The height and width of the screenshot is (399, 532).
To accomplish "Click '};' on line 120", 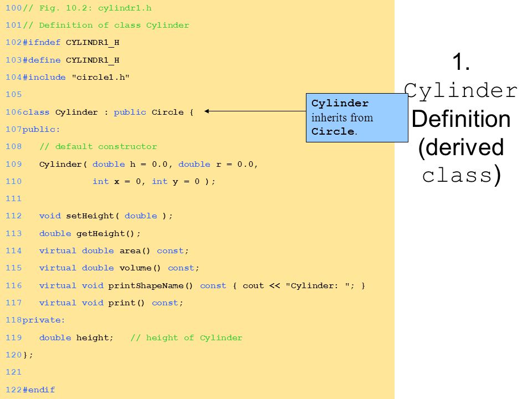I will click(x=28, y=355).
